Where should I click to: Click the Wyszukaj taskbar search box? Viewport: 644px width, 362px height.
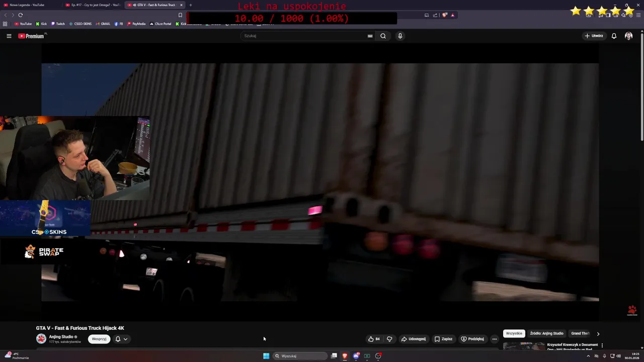coord(300,356)
